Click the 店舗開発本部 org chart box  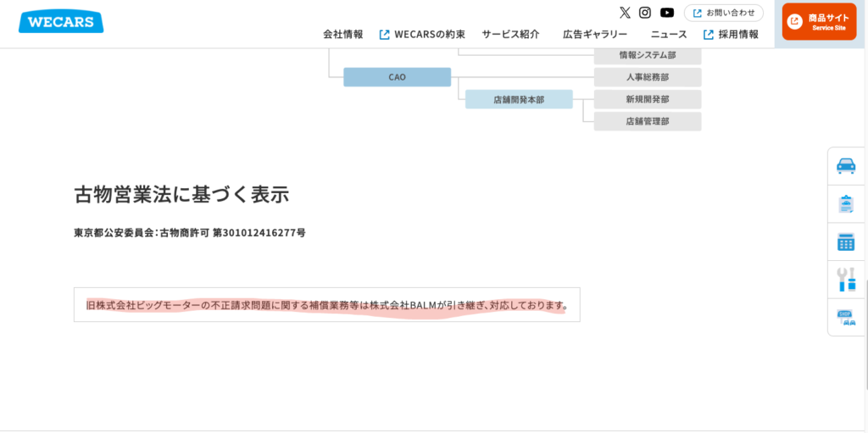pos(519,99)
